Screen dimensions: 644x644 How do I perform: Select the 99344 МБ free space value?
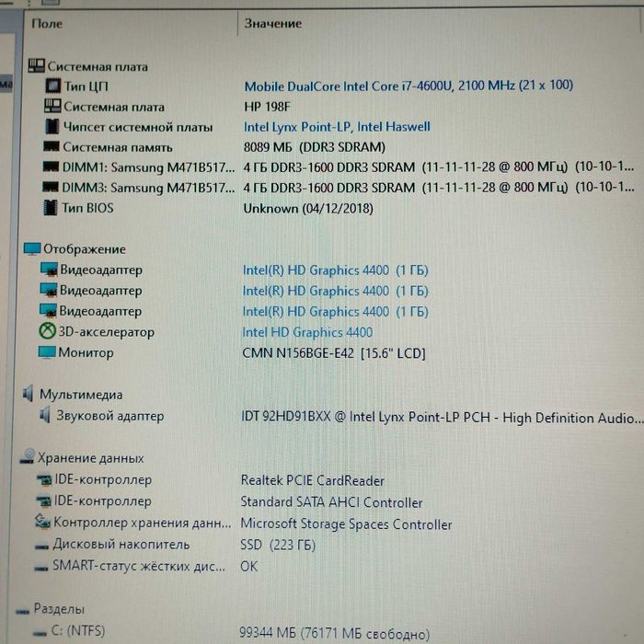pyautogui.click(x=334, y=633)
